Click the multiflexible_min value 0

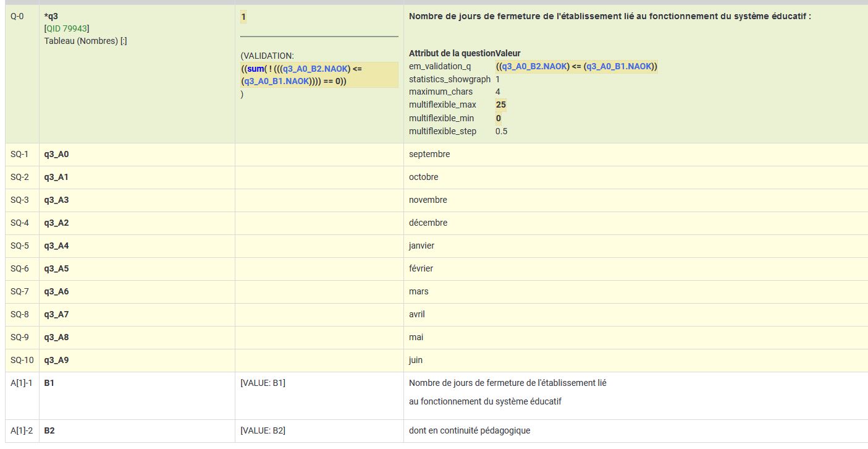point(498,118)
